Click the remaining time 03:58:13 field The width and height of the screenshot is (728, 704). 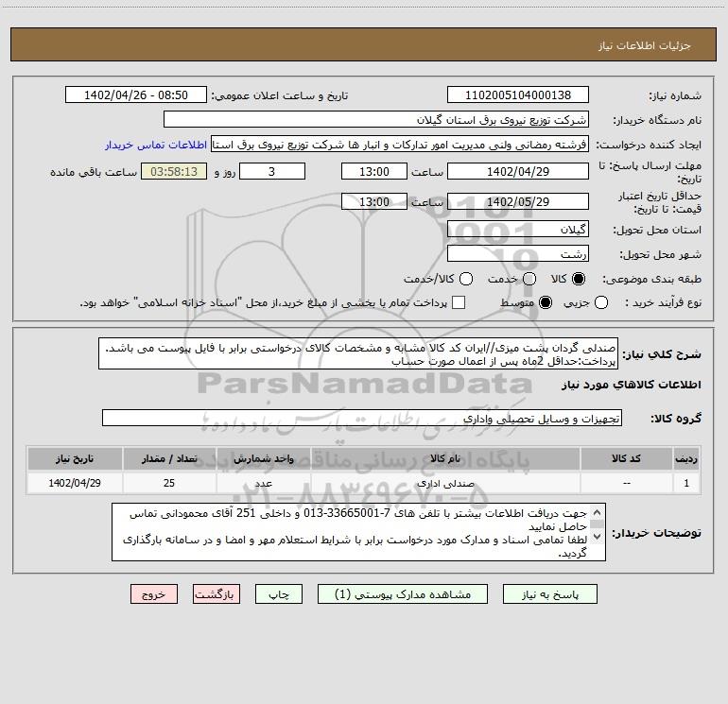pos(174,171)
